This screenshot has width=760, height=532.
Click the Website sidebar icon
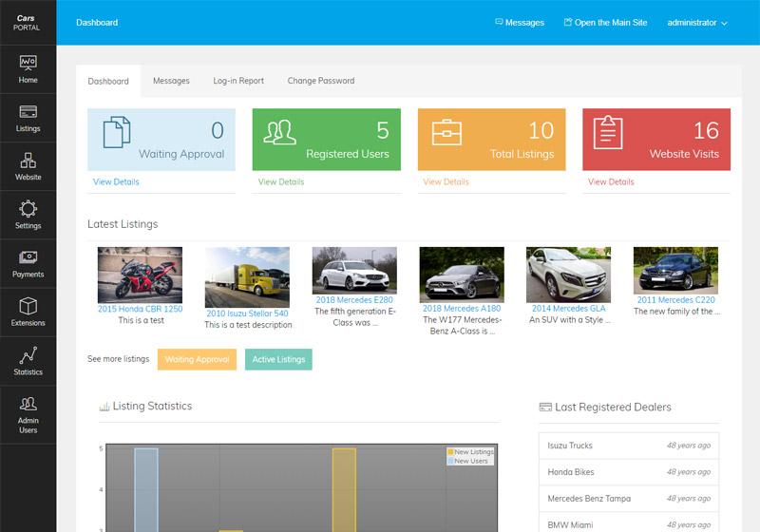point(28,160)
